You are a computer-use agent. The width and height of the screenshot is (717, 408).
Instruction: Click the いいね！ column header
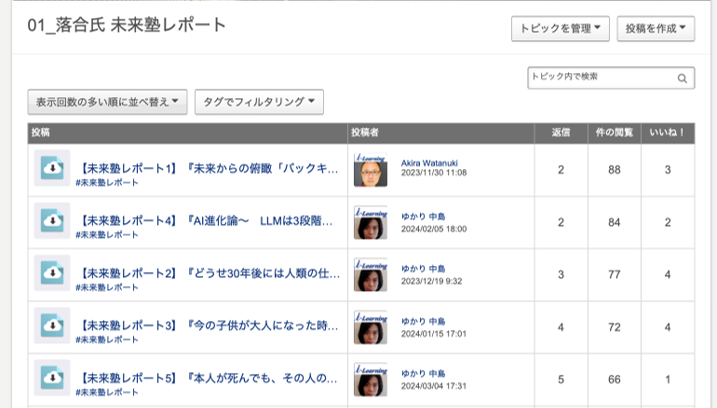(667, 132)
